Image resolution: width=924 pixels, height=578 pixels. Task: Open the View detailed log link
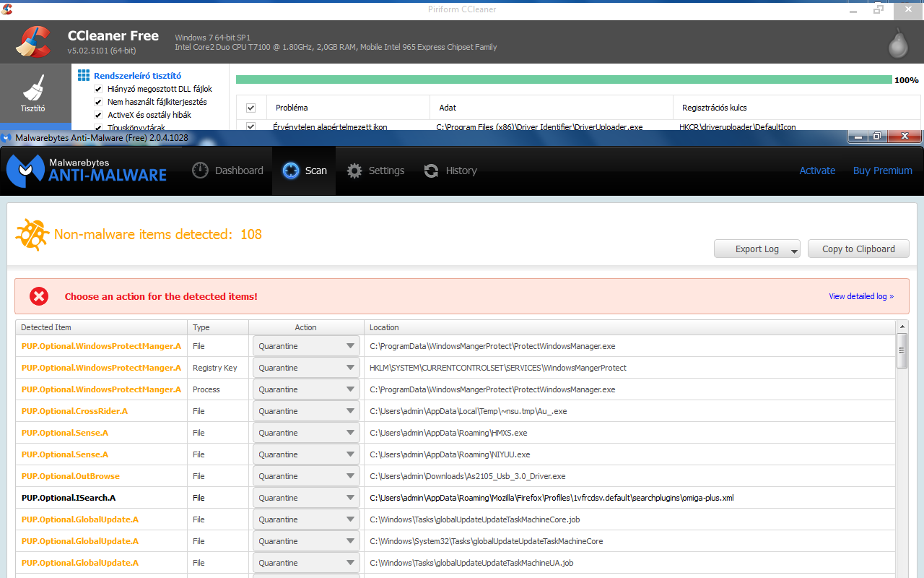point(860,296)
